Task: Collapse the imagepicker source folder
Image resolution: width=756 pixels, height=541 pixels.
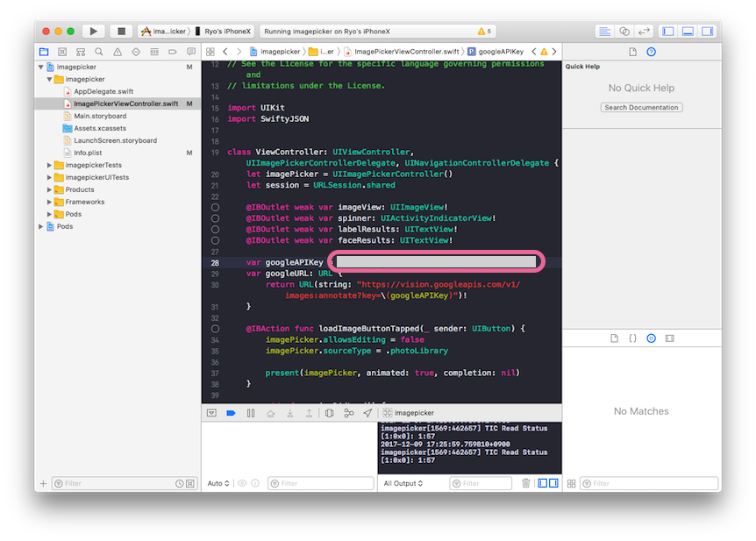Action: (49, 79)
